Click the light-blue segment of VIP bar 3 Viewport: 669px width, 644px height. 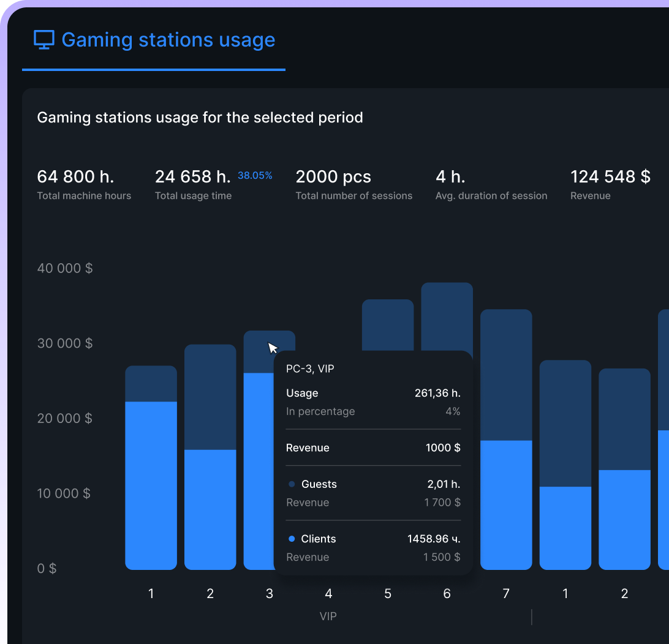point(258,471)
